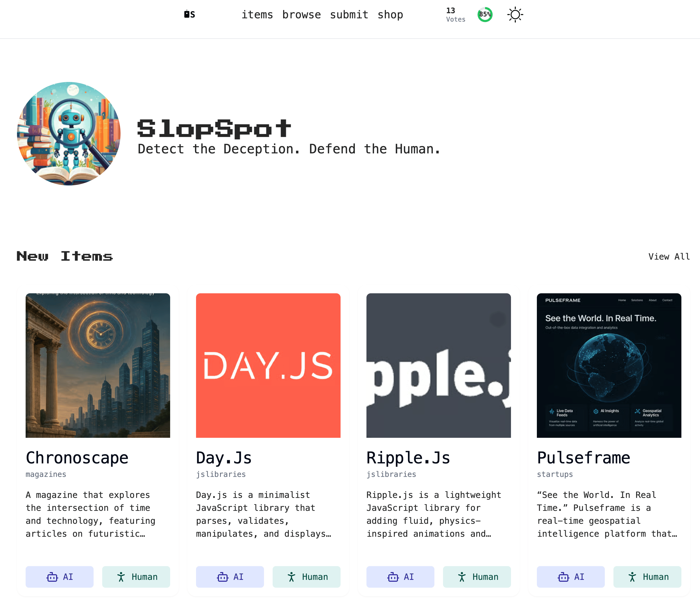This screenshot has height=599, width=700.
Task: Open the jslibraries category under Day.Js
Action: click(221, 474)
